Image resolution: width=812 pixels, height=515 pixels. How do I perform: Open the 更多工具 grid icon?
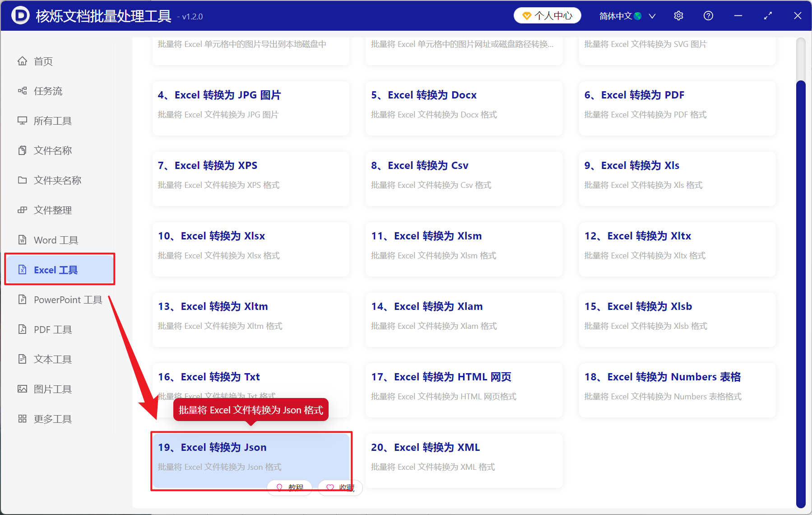click(x=23, y=419)
